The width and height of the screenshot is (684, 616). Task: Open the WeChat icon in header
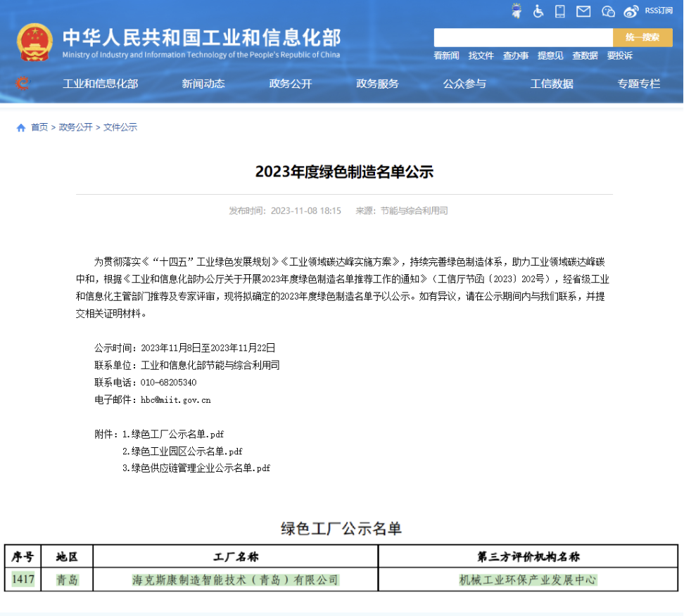(608, 11)
